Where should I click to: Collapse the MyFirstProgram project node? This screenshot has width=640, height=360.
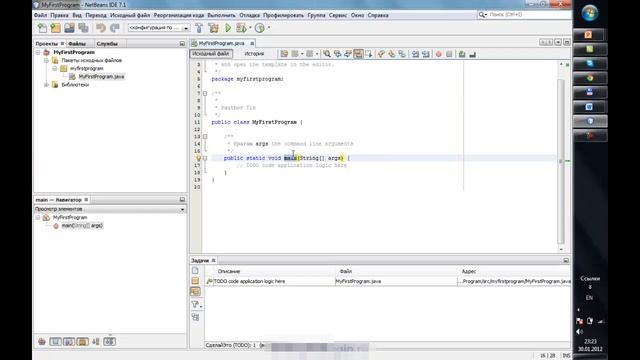tap(38, 52)
